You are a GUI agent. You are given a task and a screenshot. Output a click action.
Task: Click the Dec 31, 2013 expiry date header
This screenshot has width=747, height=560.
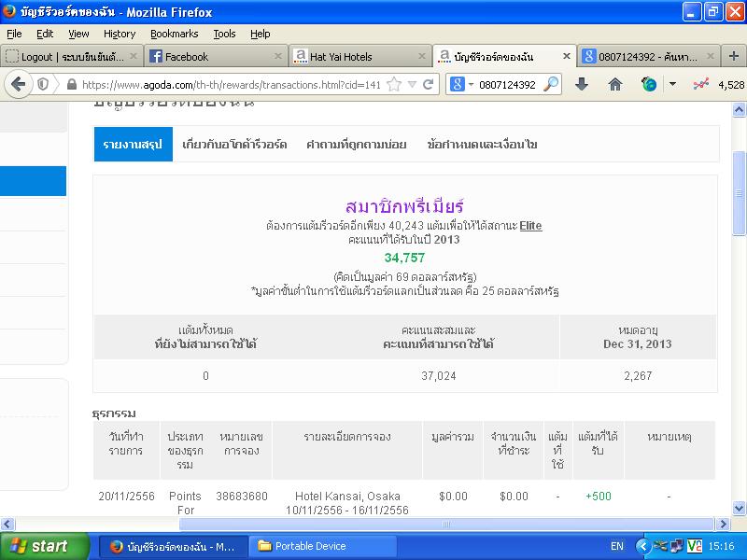pyautogui.click(x=638, y=343)
